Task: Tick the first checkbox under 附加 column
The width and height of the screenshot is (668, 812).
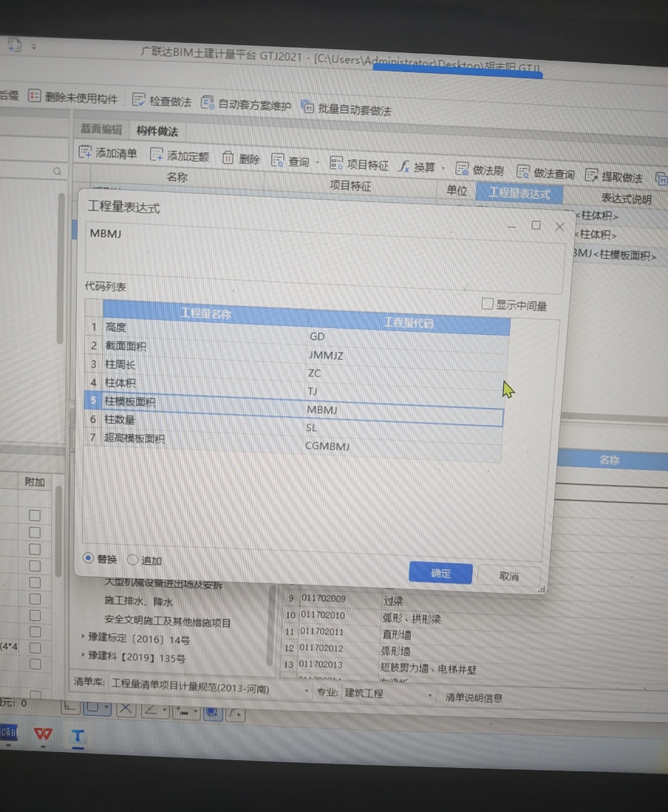Action: (x=35, y=515)
